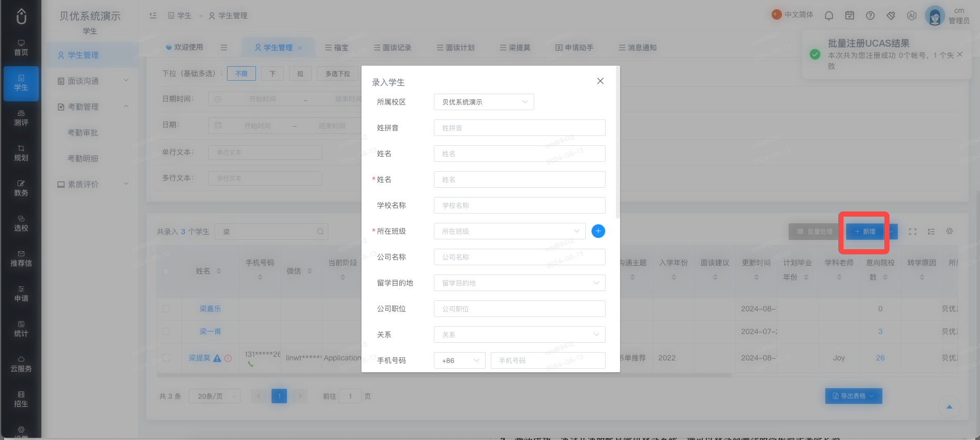The height and width of the screenshot is (440, 980).
Task: Open the +86 country code dropdown
Action: pyautogui.click(x=459, y=360)
